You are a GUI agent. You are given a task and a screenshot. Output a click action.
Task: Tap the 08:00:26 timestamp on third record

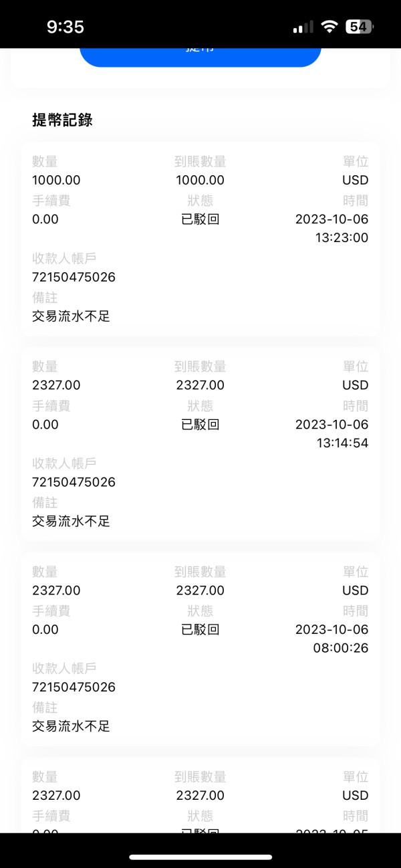[341, 648]
